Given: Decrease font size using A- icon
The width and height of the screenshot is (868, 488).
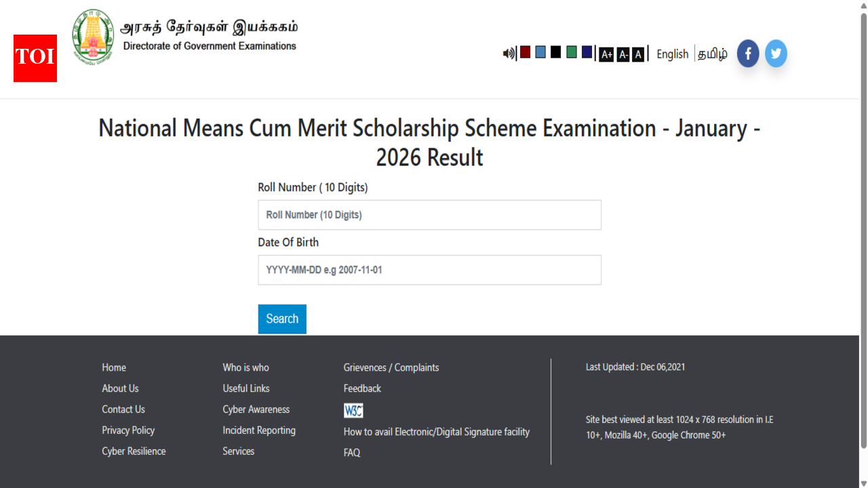Looking at the screenshot, I should point(623,54).
